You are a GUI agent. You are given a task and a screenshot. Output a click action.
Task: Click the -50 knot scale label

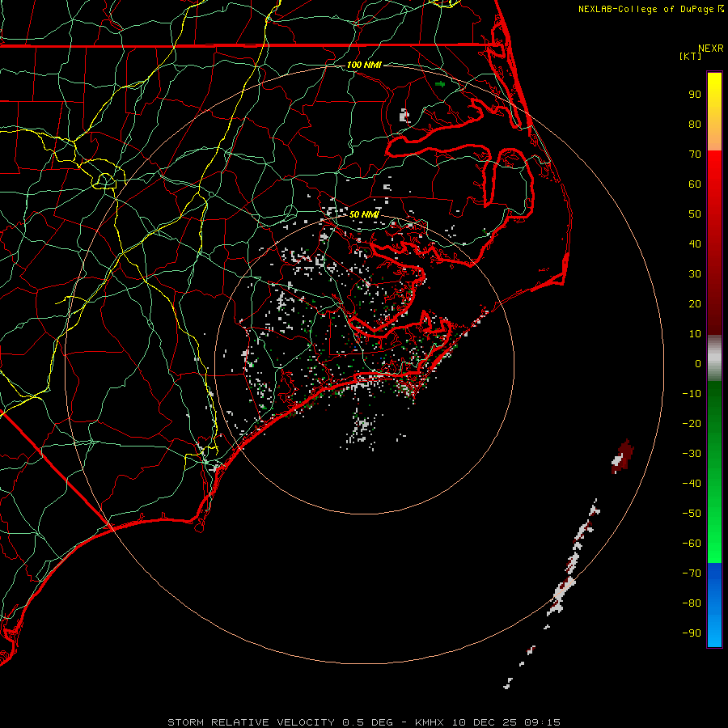tap(692, 514)
